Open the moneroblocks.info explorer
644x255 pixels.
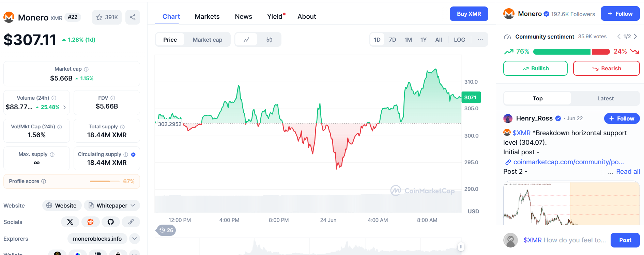point(97,239)
